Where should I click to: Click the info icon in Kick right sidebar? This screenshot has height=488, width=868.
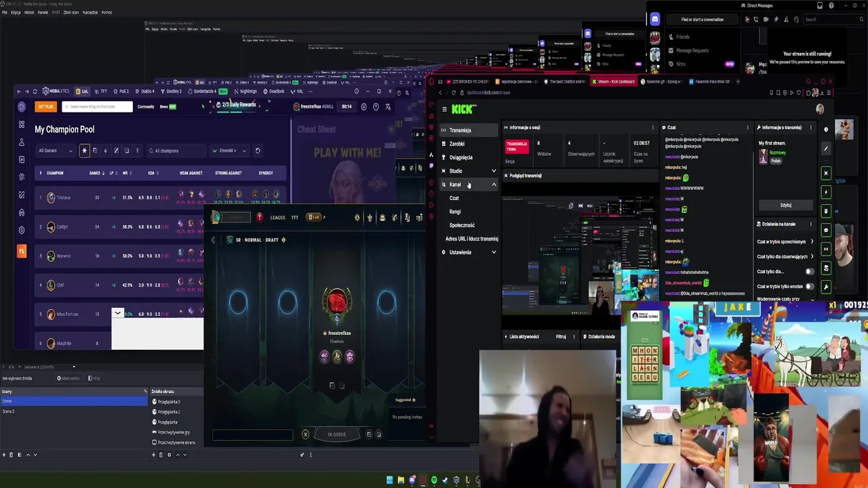826,129
